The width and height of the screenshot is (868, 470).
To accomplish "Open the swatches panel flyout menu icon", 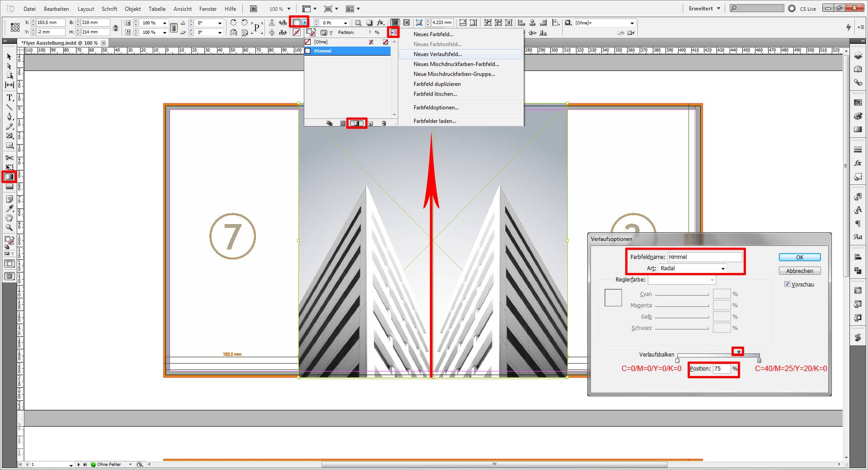I will pyautogui.click(x=393, y=32).
